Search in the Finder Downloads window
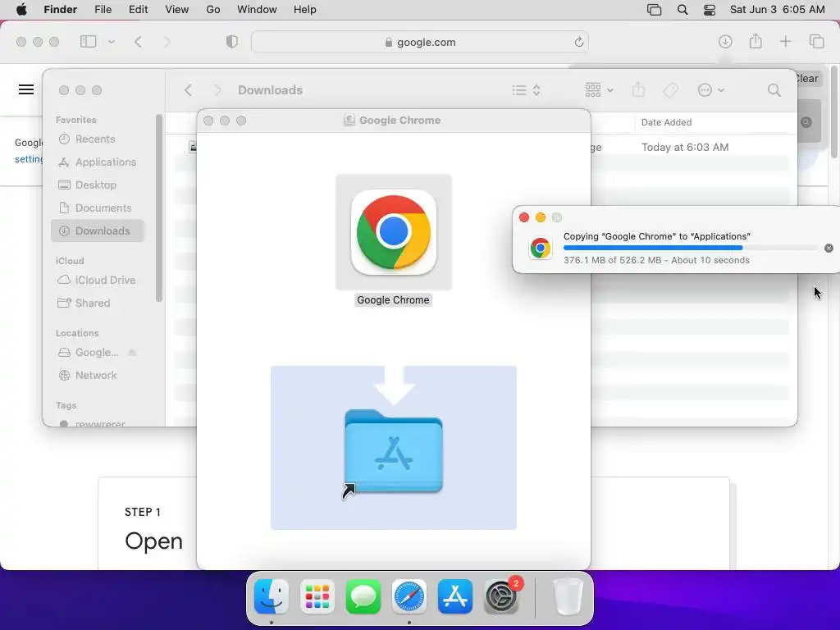 (x=774, y=90)
